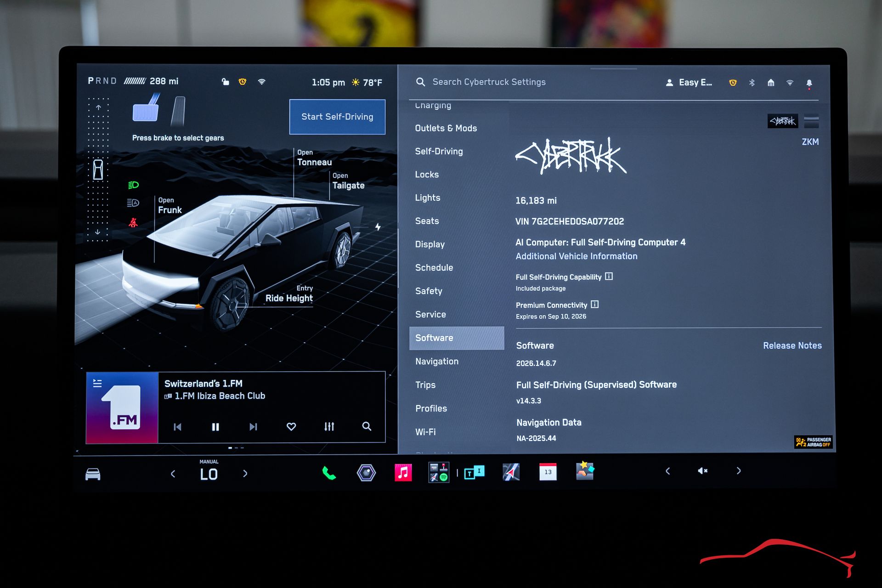This screenshot has width=882, height=588.
Task: Tap the notification bell icon
Action: pyautogui.click(x=809, y=83)
